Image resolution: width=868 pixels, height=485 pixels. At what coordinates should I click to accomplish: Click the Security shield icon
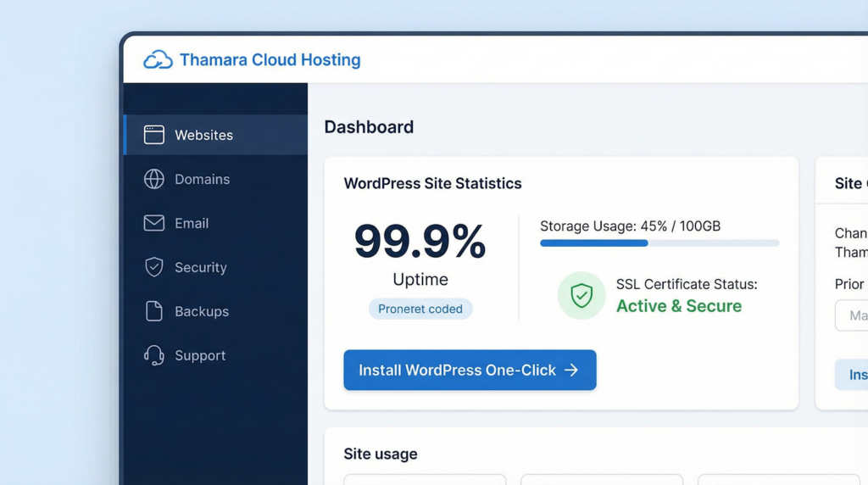(x=154, y=267)
